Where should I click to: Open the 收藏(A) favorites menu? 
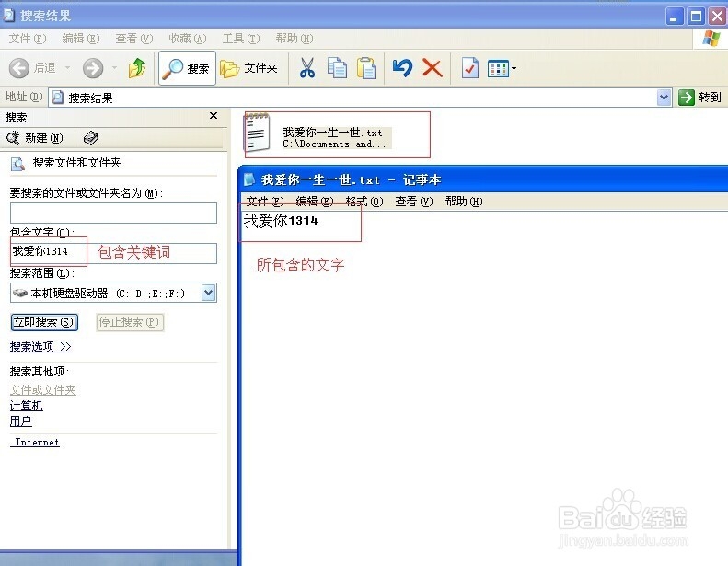click(x=188, y=39)
